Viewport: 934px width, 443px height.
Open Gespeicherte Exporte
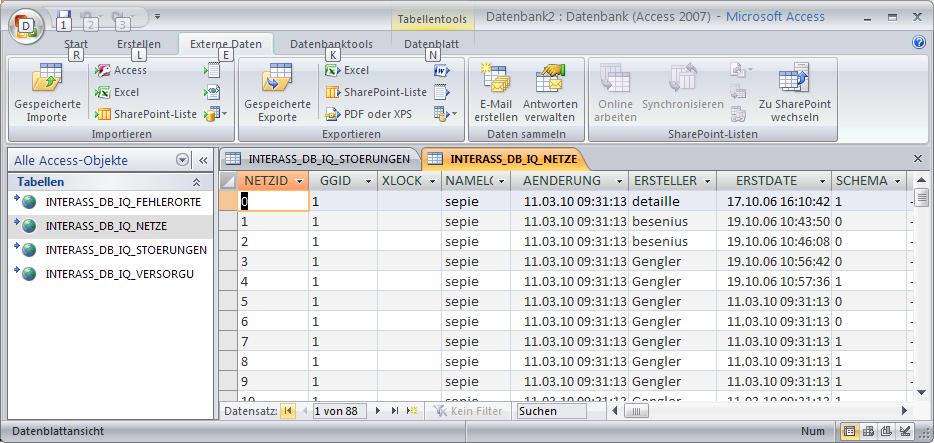(278, 92)
